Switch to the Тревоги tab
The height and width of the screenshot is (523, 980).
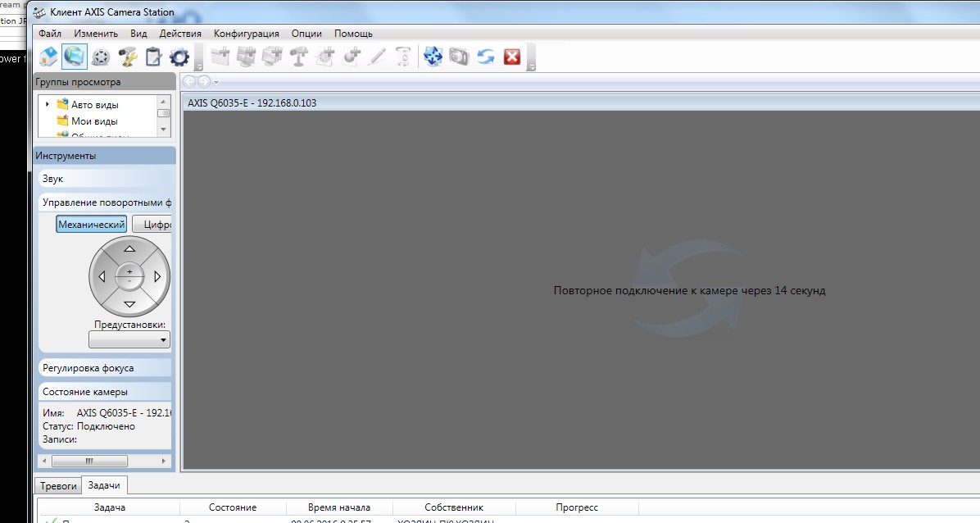[58, 485]
